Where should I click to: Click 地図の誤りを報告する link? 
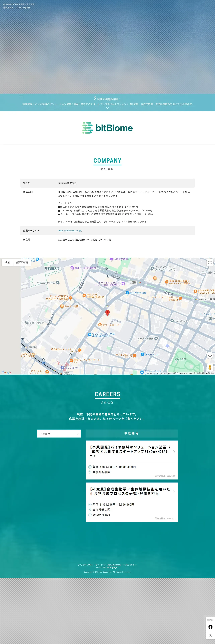(205, 373)
